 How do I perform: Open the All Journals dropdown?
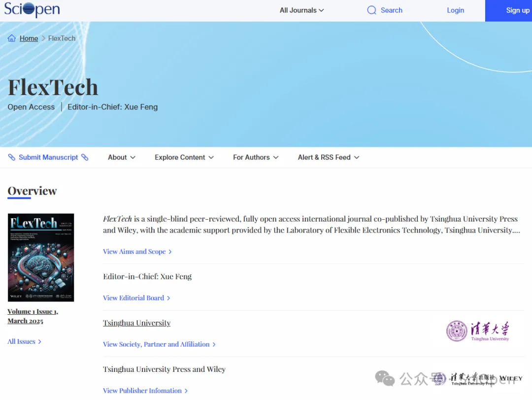point(301,10)
